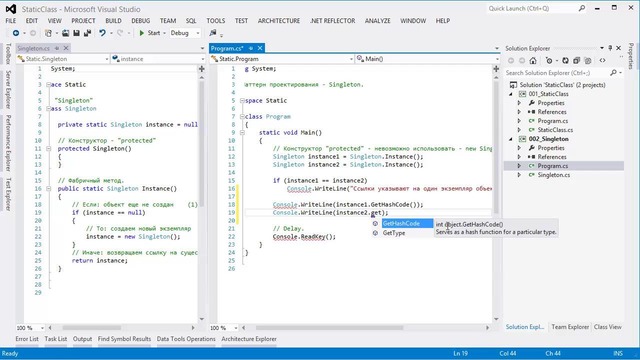
Task: Open the ANALYZE menu
Action: pyautogui.click(x=378, y=21)
